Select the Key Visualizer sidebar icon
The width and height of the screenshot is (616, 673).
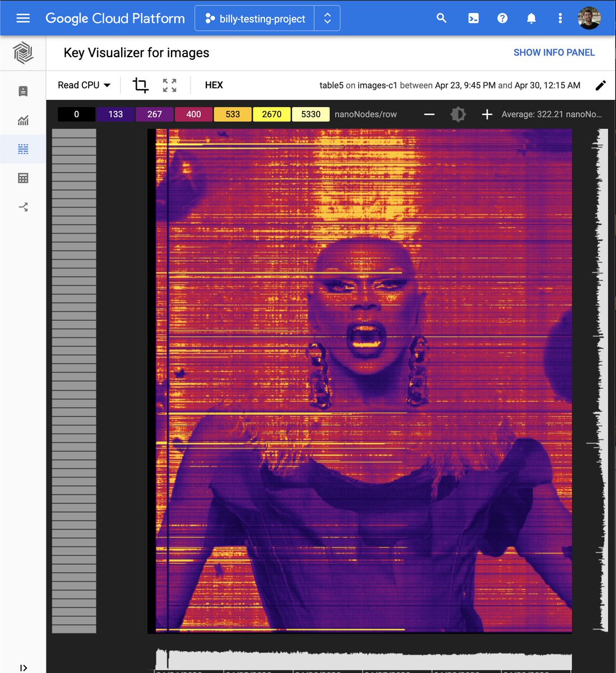coord(23,149)
